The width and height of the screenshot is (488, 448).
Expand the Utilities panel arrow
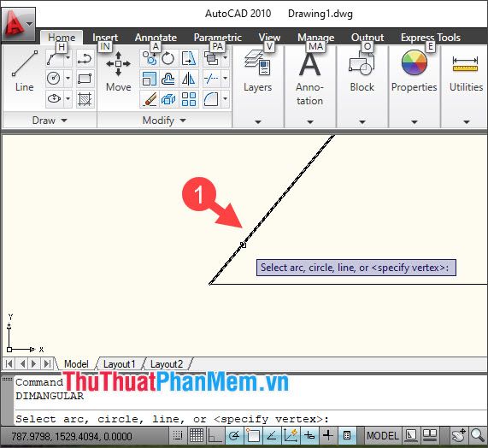[x=467, y=122]
